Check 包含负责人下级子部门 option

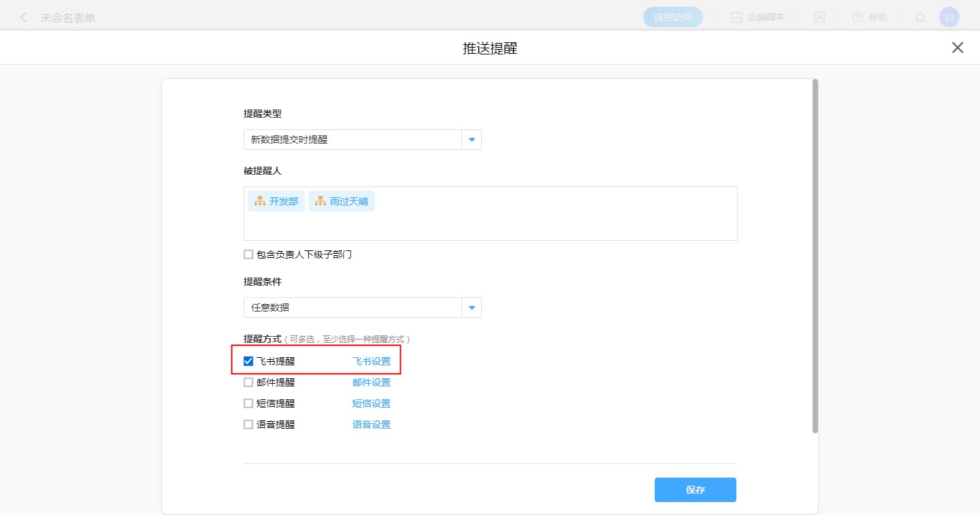(248, 254)
